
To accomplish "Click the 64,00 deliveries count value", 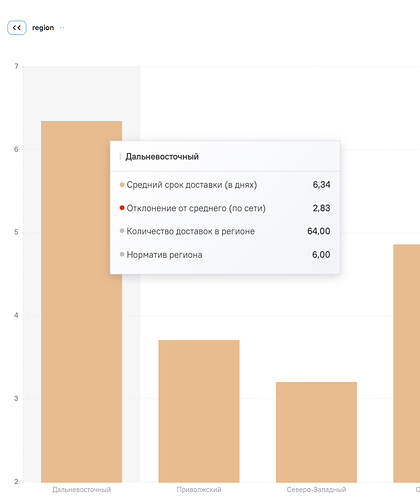I will click(x=319, y=231).
